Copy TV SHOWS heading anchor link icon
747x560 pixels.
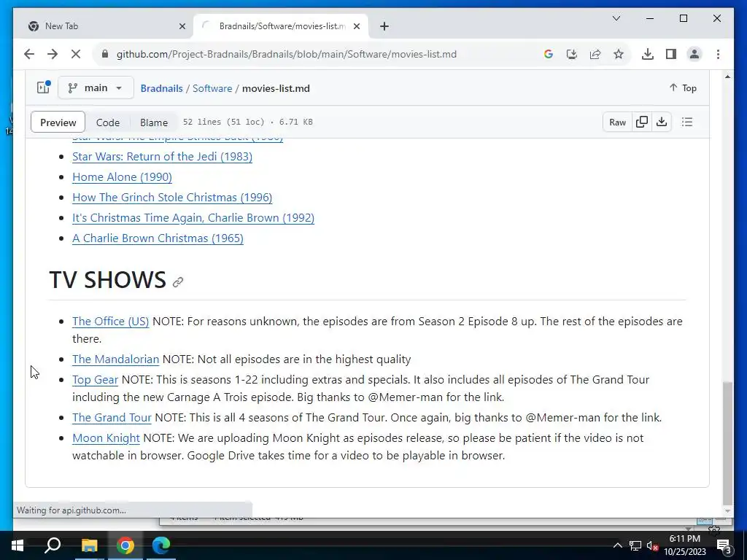coord(178,282)
